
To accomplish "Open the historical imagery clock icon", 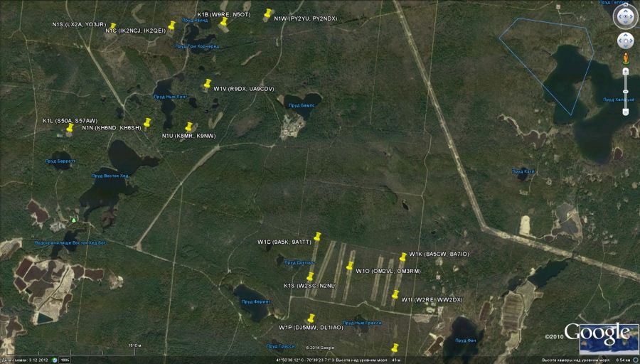I will click(53, 360).
